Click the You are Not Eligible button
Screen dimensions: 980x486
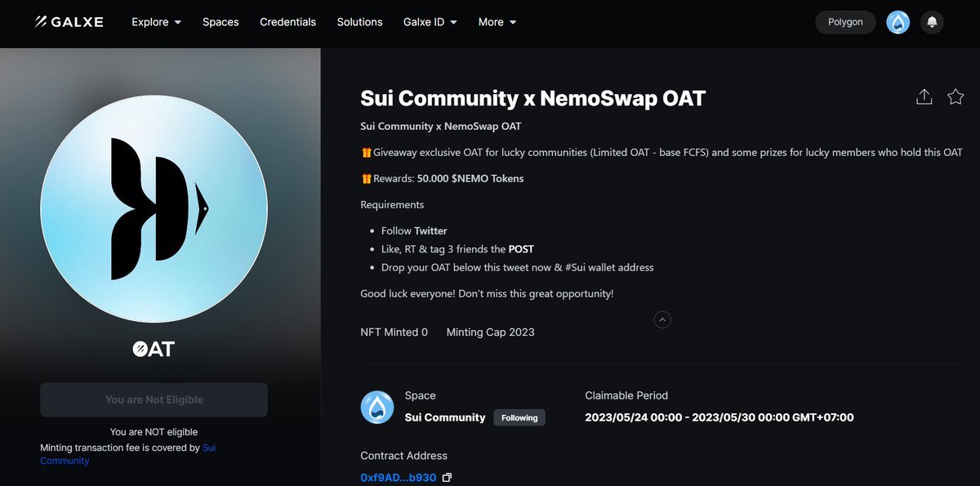tap(154, 399)
